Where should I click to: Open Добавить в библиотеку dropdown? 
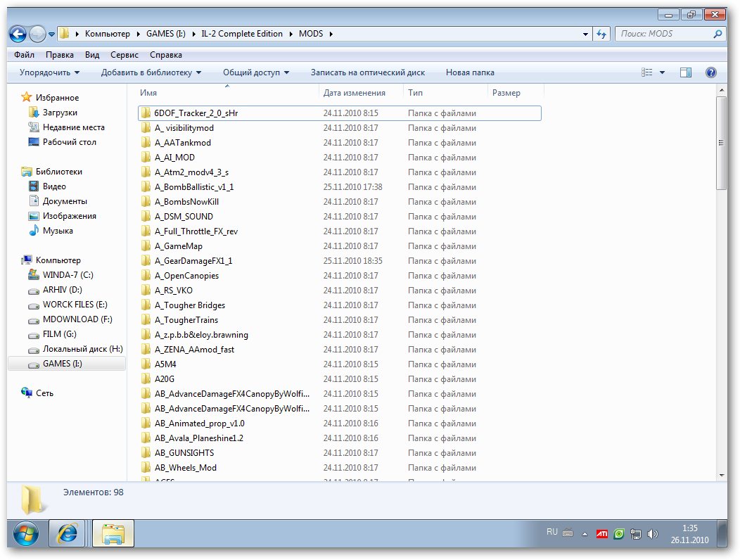[x=151, y=72]
